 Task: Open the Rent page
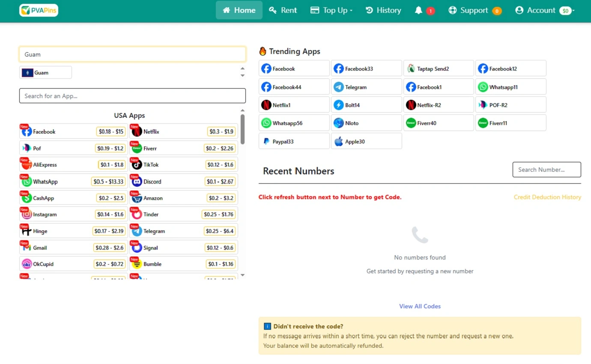pos(283,10)
